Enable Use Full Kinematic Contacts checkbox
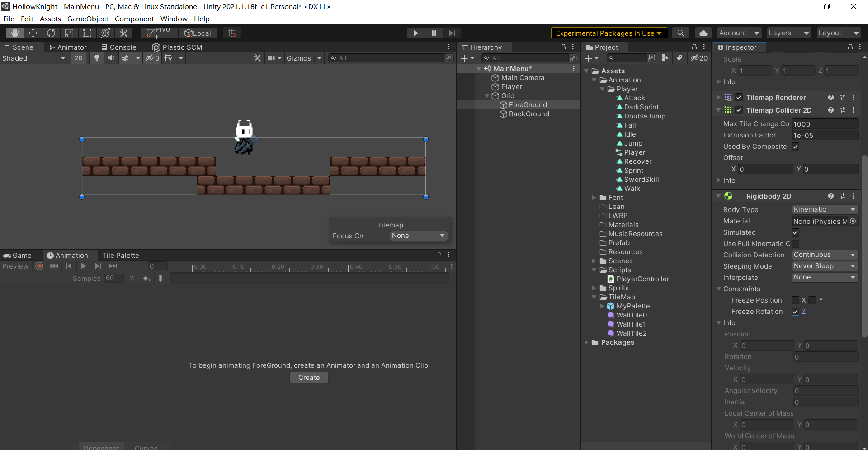This screenshot has height=450, width=868. (796, 244)
